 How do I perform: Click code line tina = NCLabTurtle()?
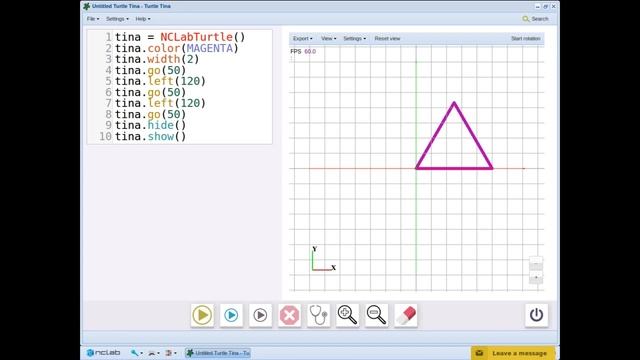(x=180, y=37)
